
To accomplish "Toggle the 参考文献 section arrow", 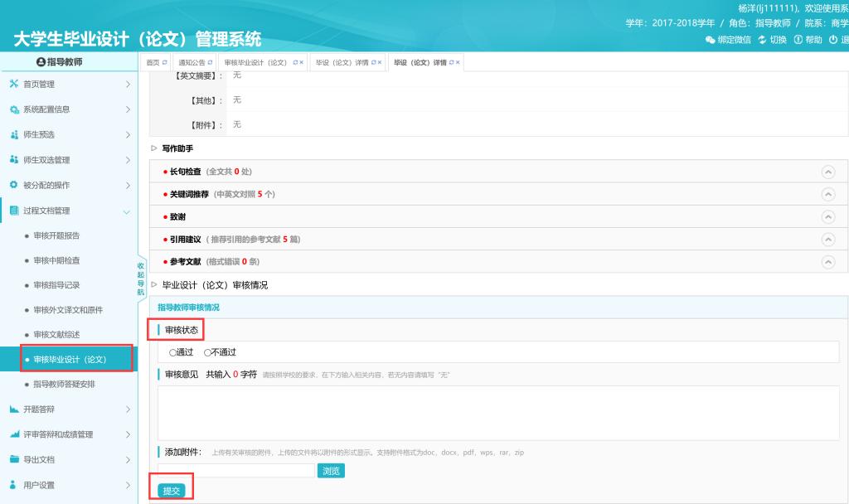I will 827,261.
